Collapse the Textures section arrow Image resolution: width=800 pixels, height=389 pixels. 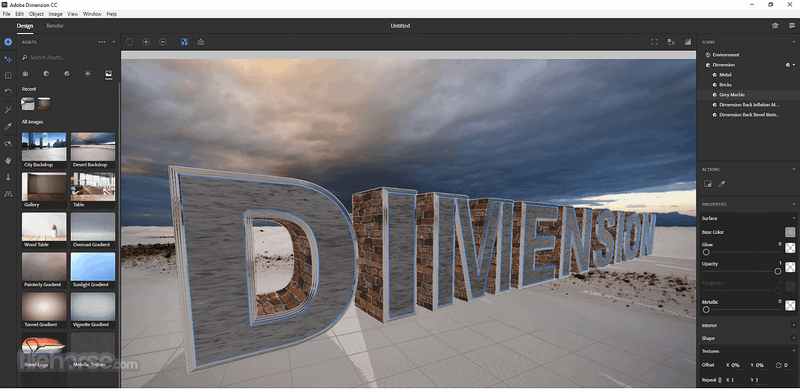[793, 351]
